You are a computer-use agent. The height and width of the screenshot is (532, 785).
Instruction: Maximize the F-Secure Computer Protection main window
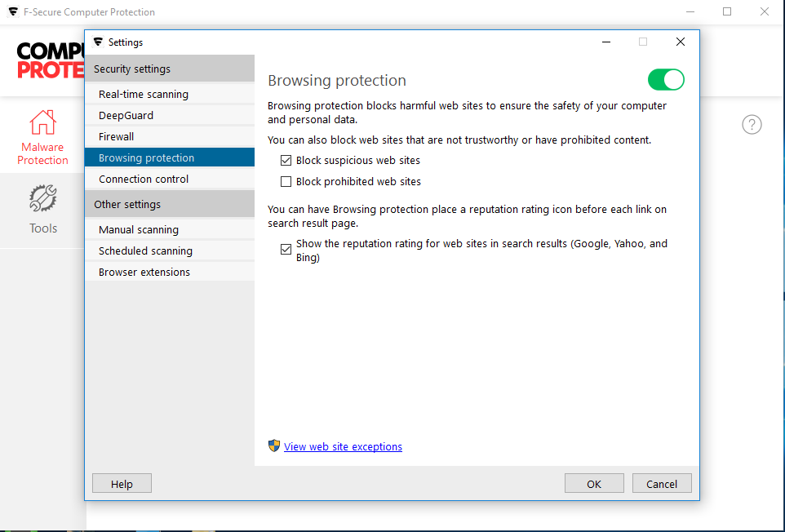[727, 11]
